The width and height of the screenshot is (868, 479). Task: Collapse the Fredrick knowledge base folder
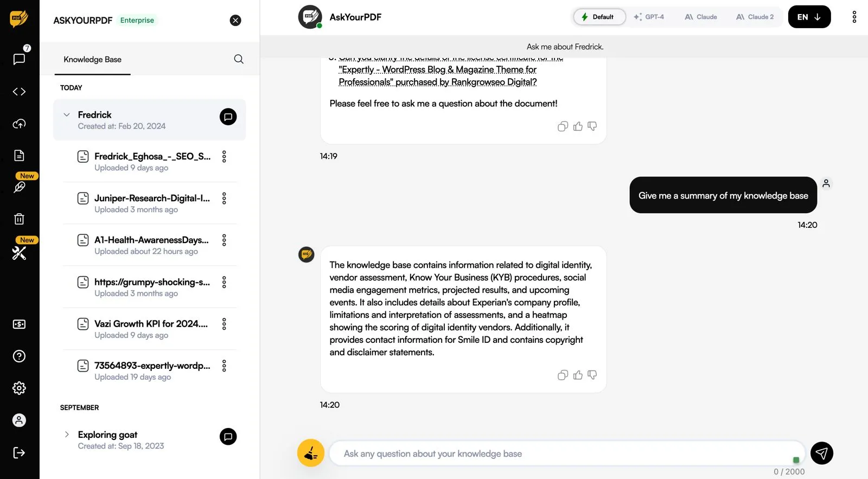point(67,115)
